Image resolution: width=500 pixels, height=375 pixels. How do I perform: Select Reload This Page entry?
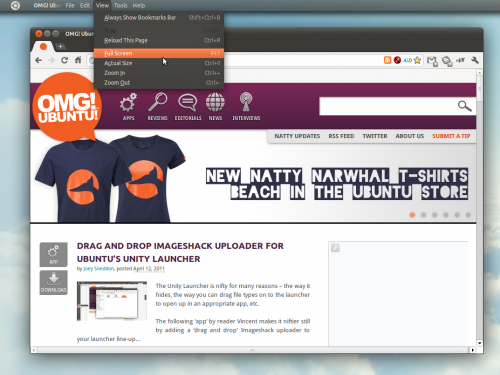[159, 40]
